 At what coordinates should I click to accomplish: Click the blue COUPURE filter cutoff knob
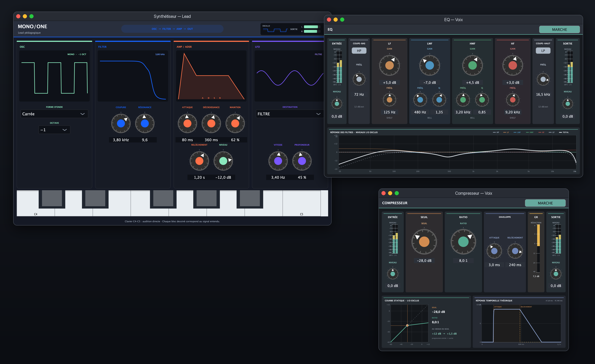(121, 123)
